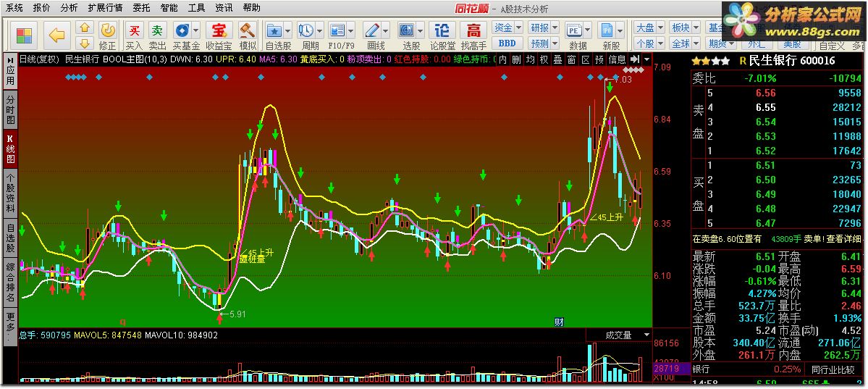
Task: Open the 选股 radar screener icon
Action: [407, 30]
